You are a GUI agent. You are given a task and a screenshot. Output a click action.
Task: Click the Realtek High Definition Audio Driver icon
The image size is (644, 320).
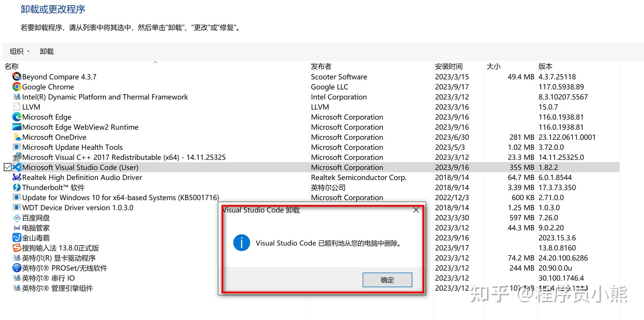[x=16, y=177]
